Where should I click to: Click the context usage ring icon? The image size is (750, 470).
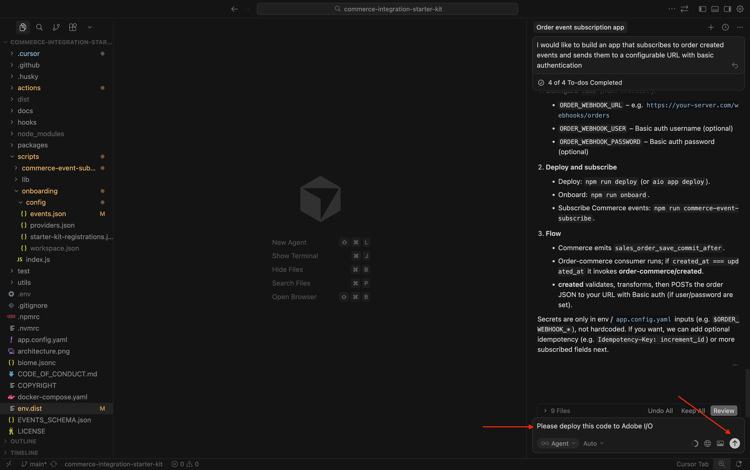point(695,444)
